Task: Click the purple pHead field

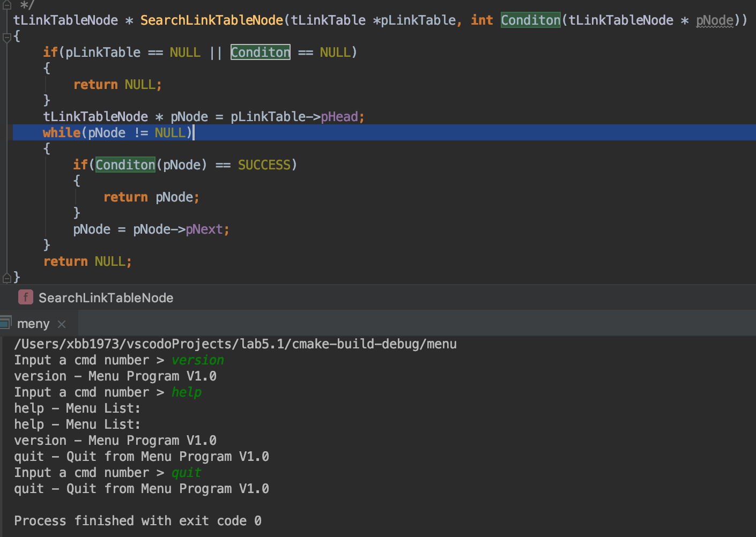Action: coord(339,117)
